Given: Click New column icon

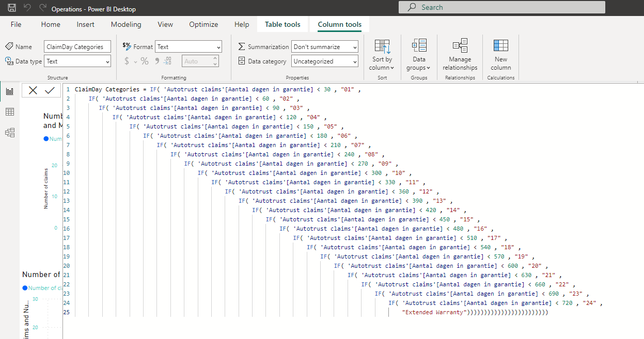Looking at the screenshot, I should click(501, 45).
